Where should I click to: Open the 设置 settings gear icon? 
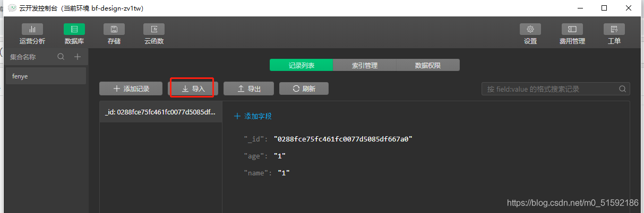(x=530, y=29)
